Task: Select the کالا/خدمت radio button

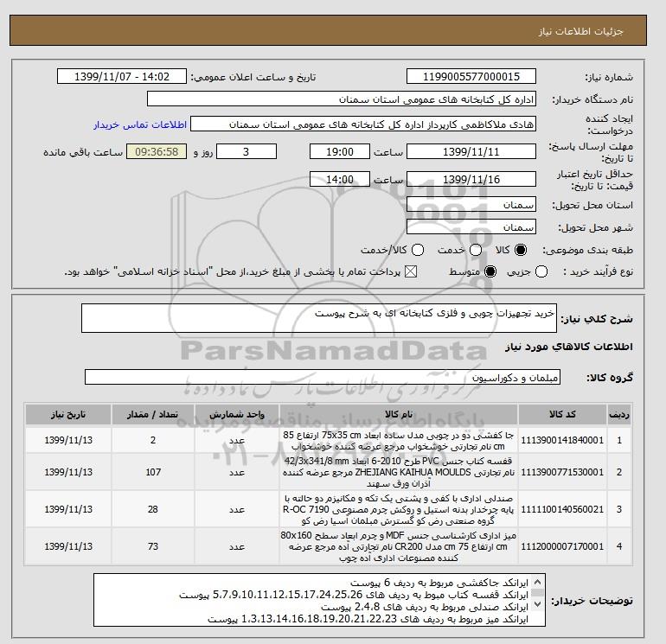Action: click(418, 250)
